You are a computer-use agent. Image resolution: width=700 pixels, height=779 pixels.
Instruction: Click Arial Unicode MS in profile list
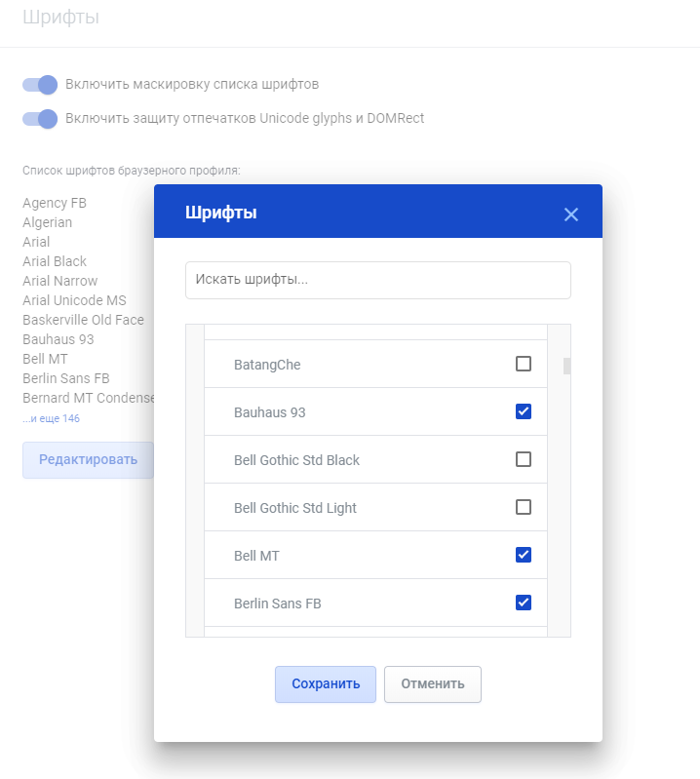(x=74, y=300)
